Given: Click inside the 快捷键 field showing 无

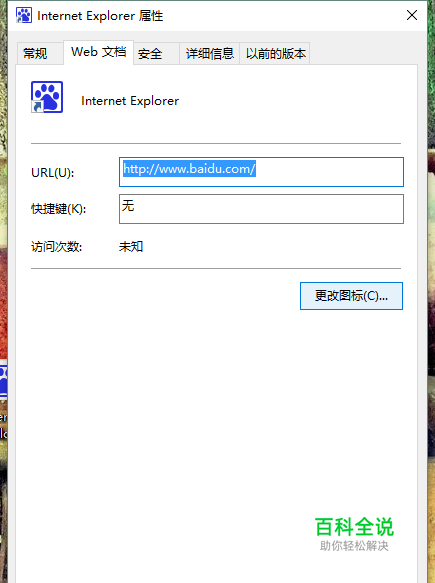Looking at the screenshot, I should click(x=261, y=209).
